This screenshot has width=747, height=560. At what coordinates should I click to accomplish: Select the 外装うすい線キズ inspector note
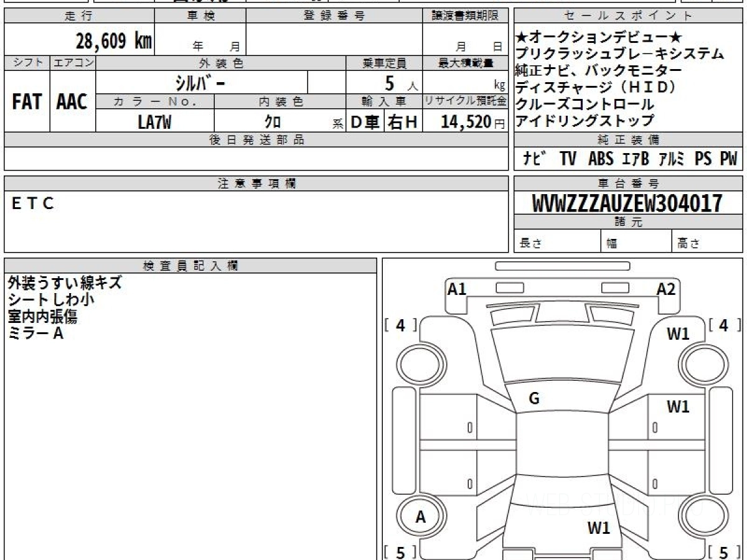point(65,283)
